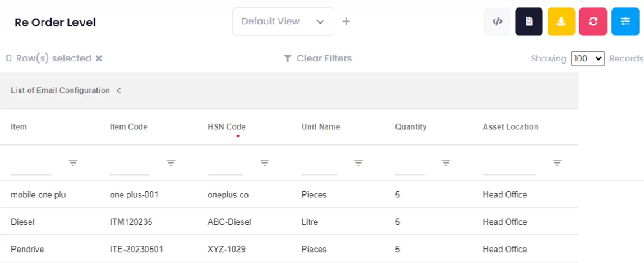
Task: Collapse the List of Email Configuration chevron
Action: coord(119,90)
